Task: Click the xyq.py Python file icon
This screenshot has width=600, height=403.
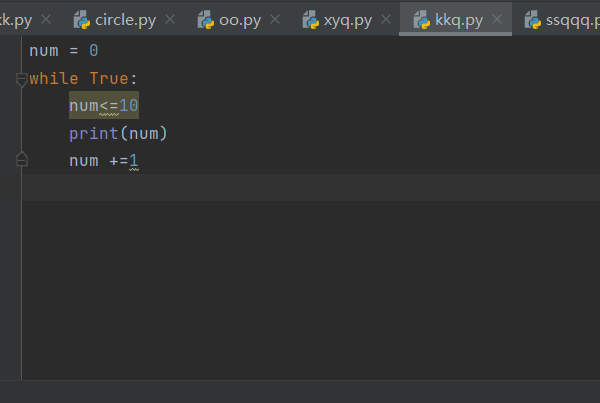Action: (311, 20)
